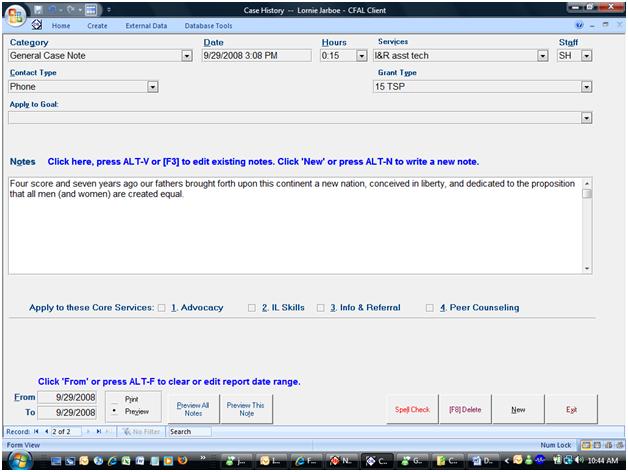The width and height of the screenshot is (628, 472).
Task: Click Notes scrollbar up arrow
Action: point(587,183)
